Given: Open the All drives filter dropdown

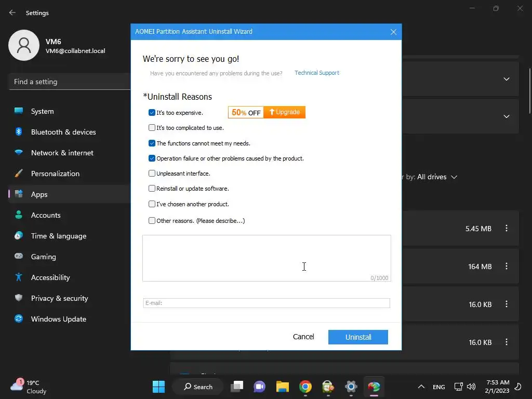Looking at the screenshot, I should pos(437,177).
